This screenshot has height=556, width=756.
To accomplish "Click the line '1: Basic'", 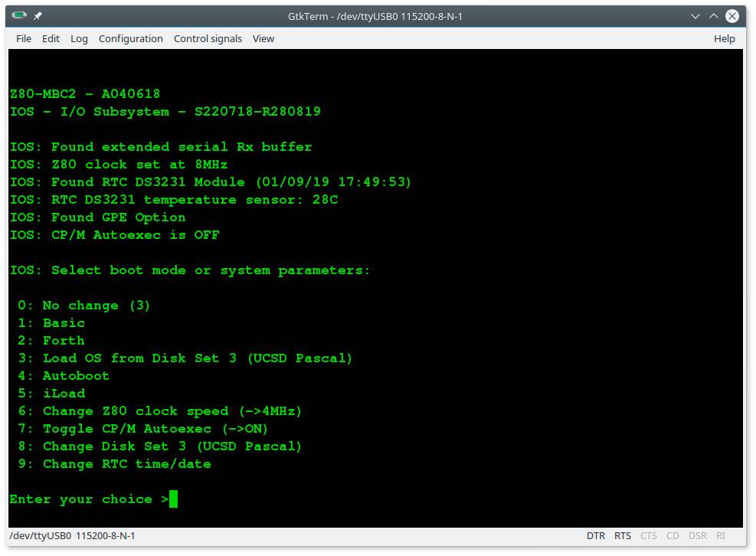I will click(x=51, y=323).
